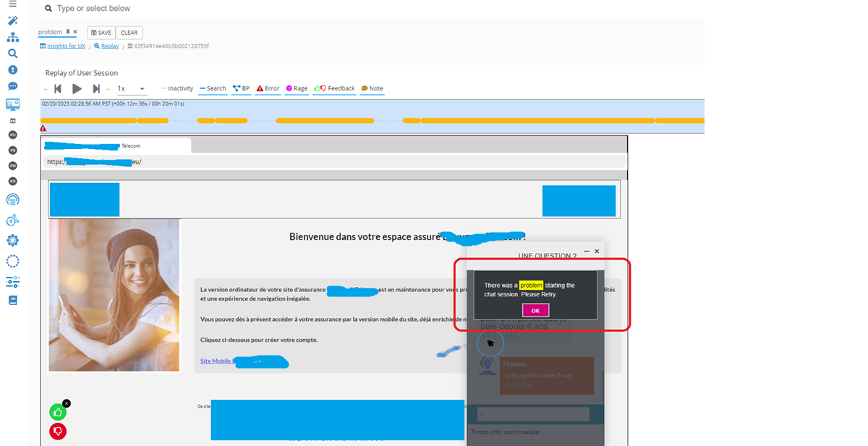868x446 pixels.
Task: Click the magic wand sidebar icon
Action: click(12, 21)
